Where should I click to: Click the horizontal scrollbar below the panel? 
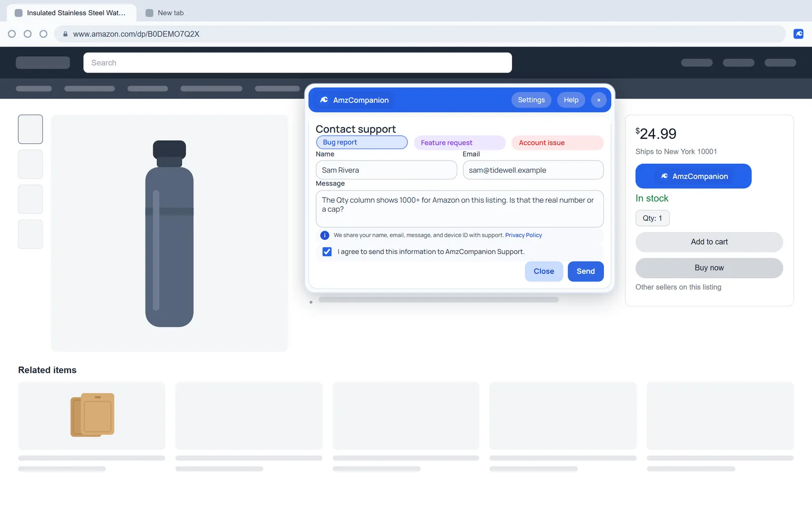point(438,300)
